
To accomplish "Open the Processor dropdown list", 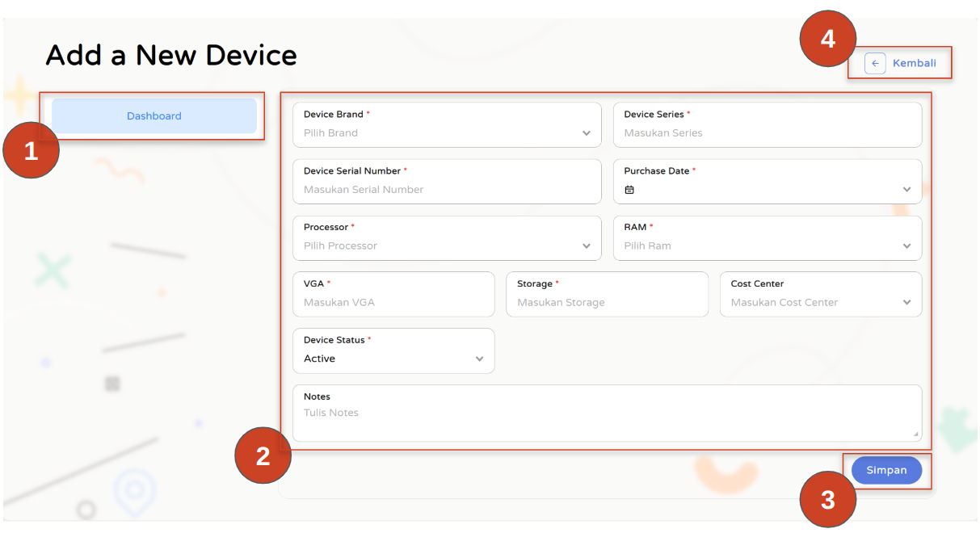I will 587,246.
